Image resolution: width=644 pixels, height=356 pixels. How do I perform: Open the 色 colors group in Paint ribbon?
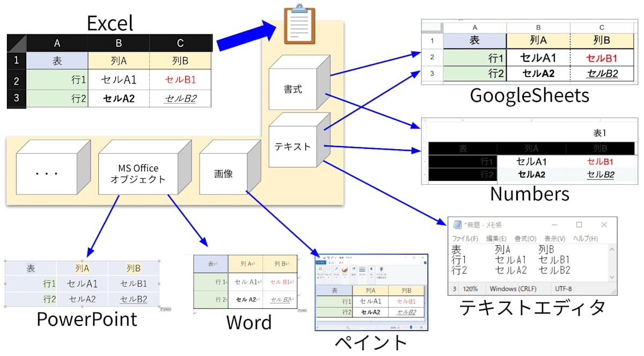[x=371, y=272]
